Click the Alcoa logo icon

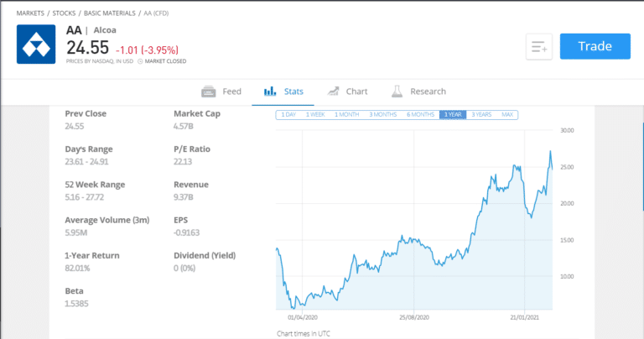36,44
